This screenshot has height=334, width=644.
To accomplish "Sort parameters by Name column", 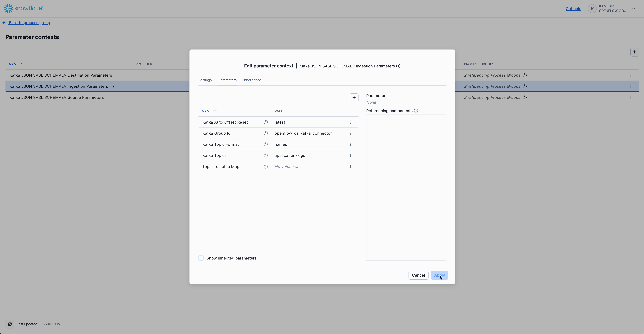I will click(209, 111).
